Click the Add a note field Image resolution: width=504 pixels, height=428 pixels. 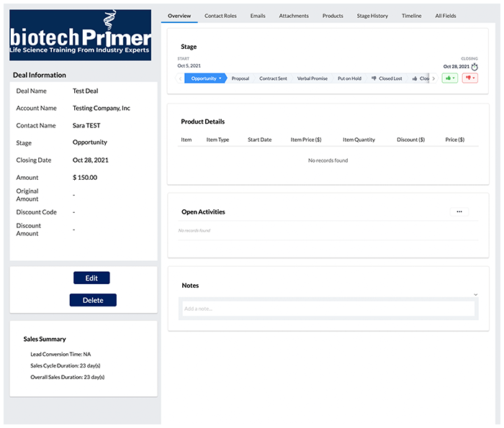(x=328, y=309)
